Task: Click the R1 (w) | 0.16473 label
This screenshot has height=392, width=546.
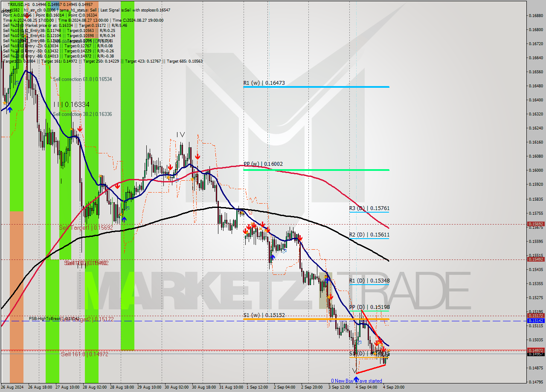Action: tap(264, 83)
